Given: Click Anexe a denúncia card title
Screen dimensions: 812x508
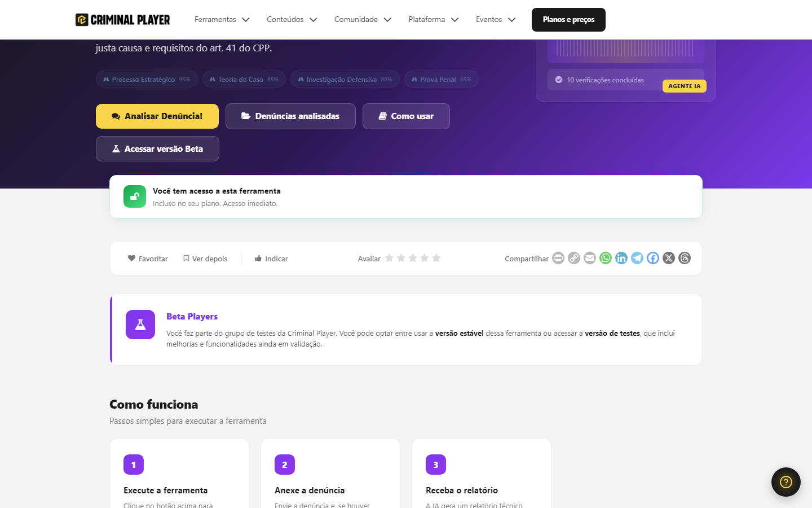Looking at the screenshot, I should [310, 491].
